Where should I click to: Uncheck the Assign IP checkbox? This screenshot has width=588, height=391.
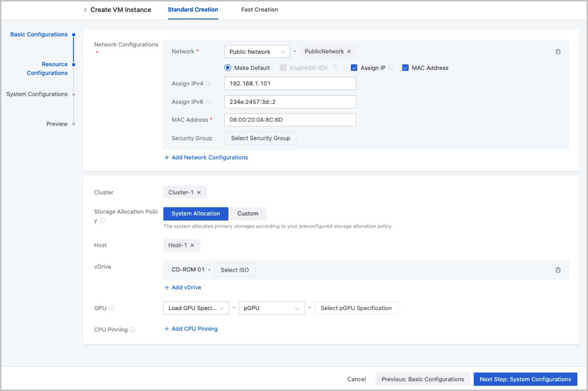354,68
